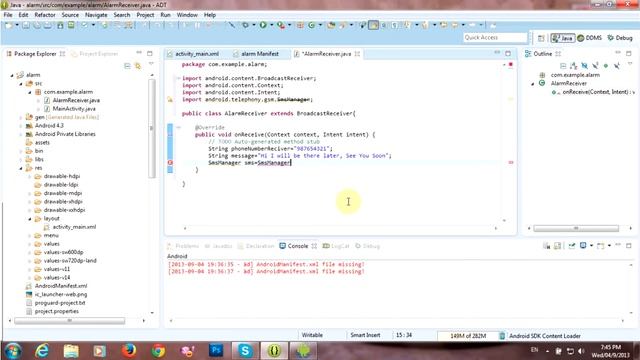Click the Pin Console icon
The image size is (640, 360).
tap(572, 245)
